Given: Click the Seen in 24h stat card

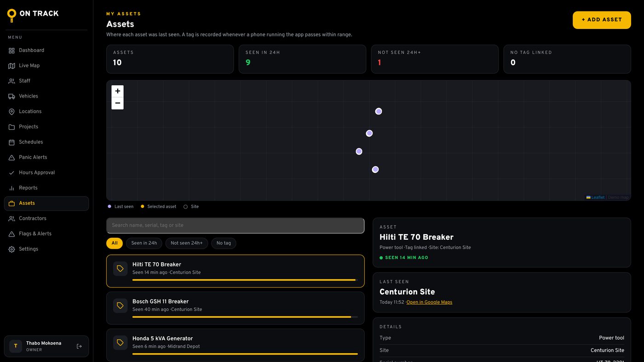Looking at the screenshot, I should 302,59.
